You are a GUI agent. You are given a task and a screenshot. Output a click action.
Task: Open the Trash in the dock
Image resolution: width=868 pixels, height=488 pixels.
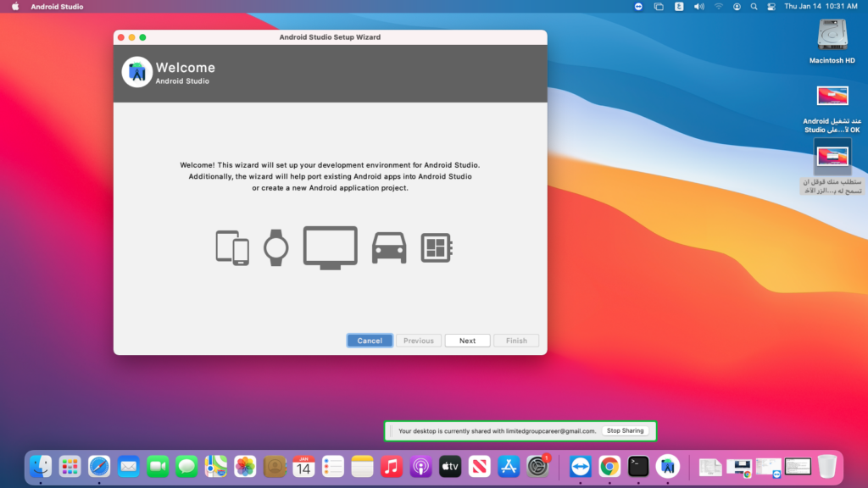(827, 467)
